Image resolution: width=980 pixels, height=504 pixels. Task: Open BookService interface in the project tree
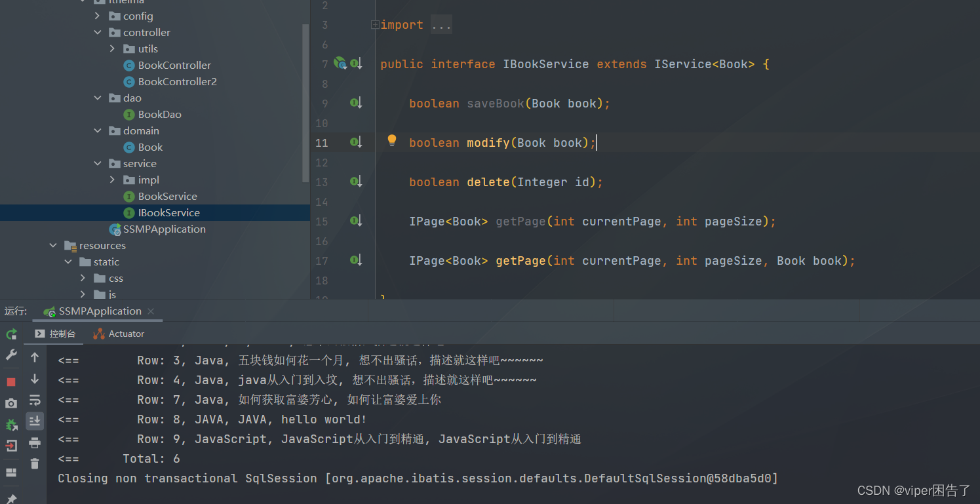[167, 196]
